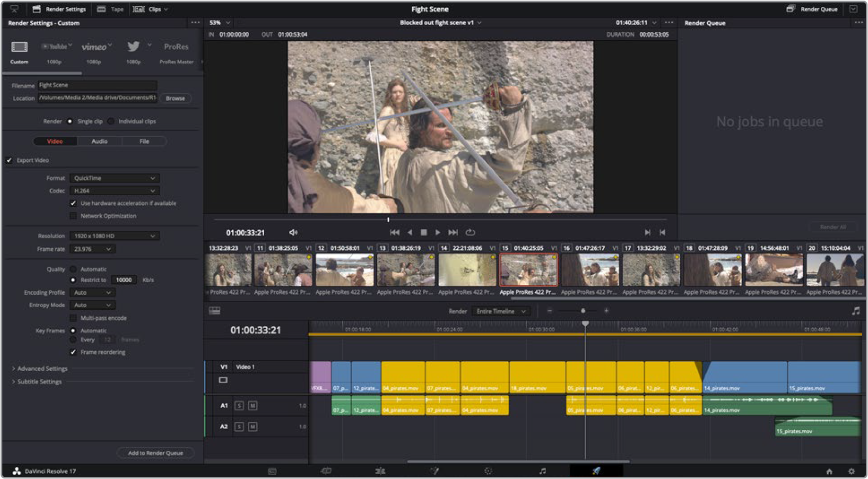Toggle Render Settings panel in top bar
Screen dimensions: 868x479
point(59,9)
